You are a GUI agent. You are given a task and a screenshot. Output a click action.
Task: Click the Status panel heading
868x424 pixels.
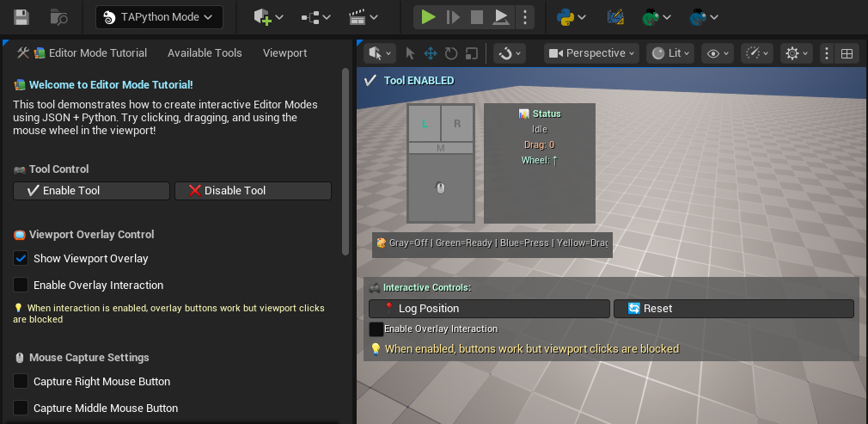(540, 114)
